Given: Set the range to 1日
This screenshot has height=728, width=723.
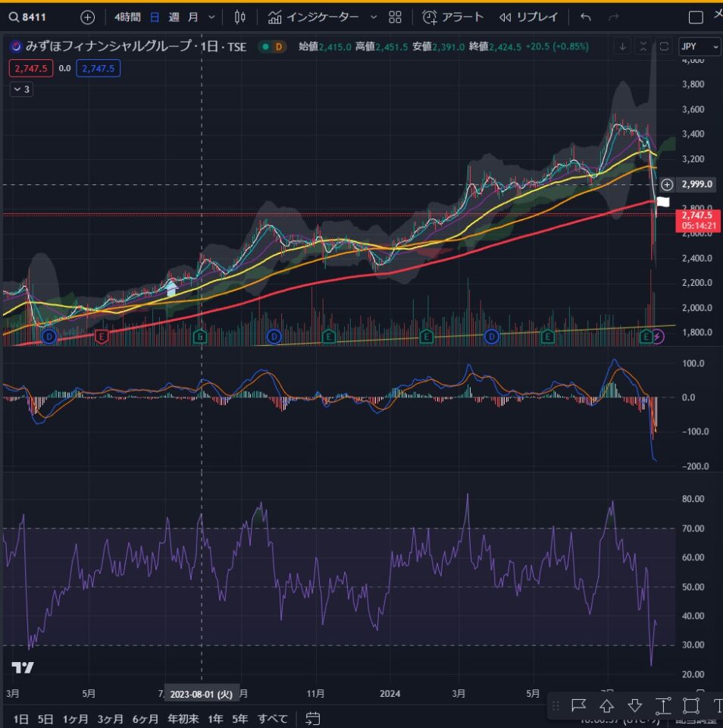Looking at the screenshot, I should pyautogui.click(x=21, y=719).
